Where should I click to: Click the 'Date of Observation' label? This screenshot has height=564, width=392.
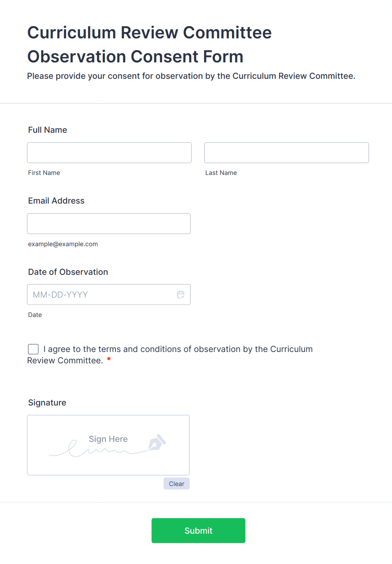(68, 272)
